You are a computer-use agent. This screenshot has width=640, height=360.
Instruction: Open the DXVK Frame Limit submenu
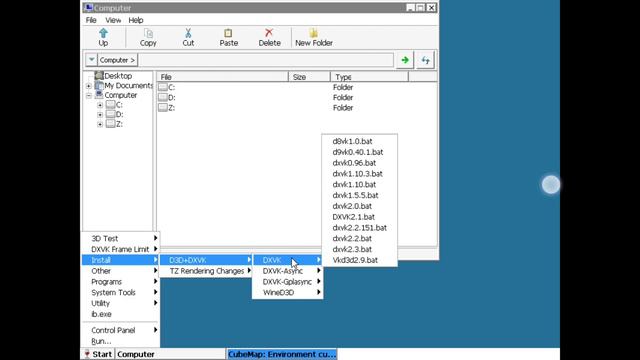(121, 249)
